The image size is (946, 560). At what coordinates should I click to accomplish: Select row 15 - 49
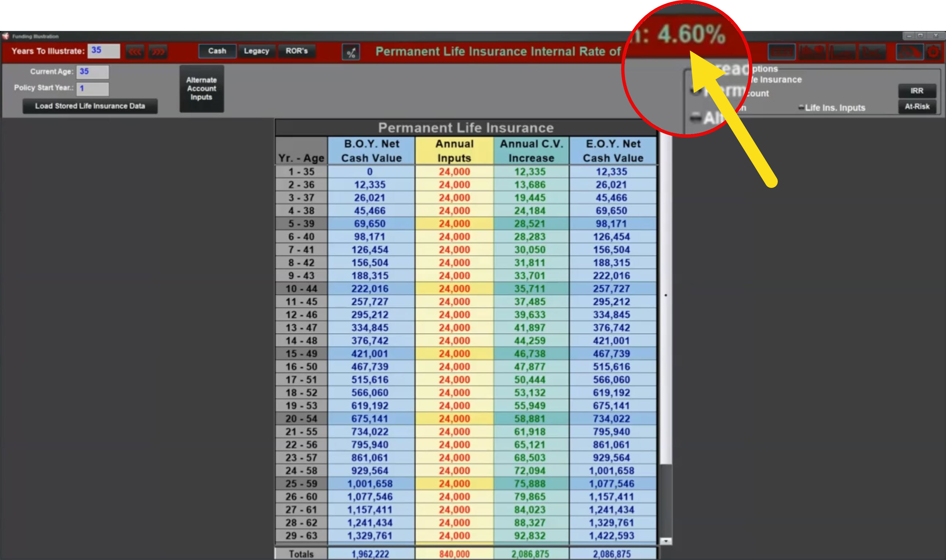point(466,354)
